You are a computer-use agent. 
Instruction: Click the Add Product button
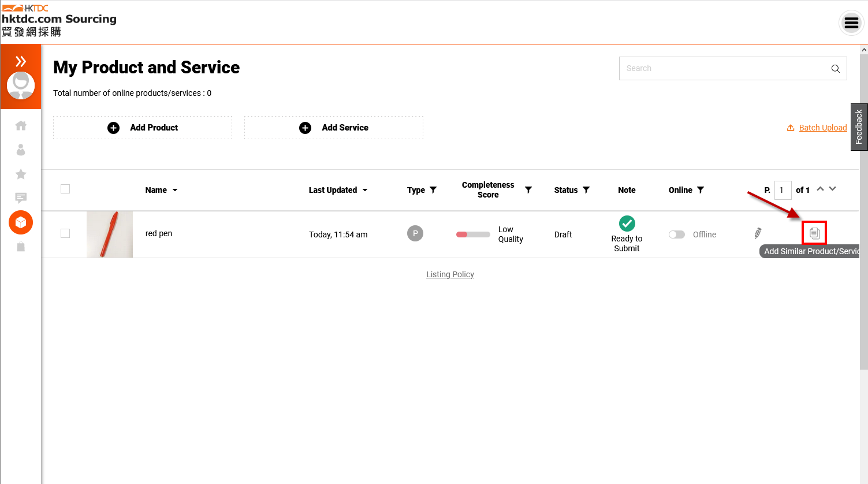click(143, 128)
